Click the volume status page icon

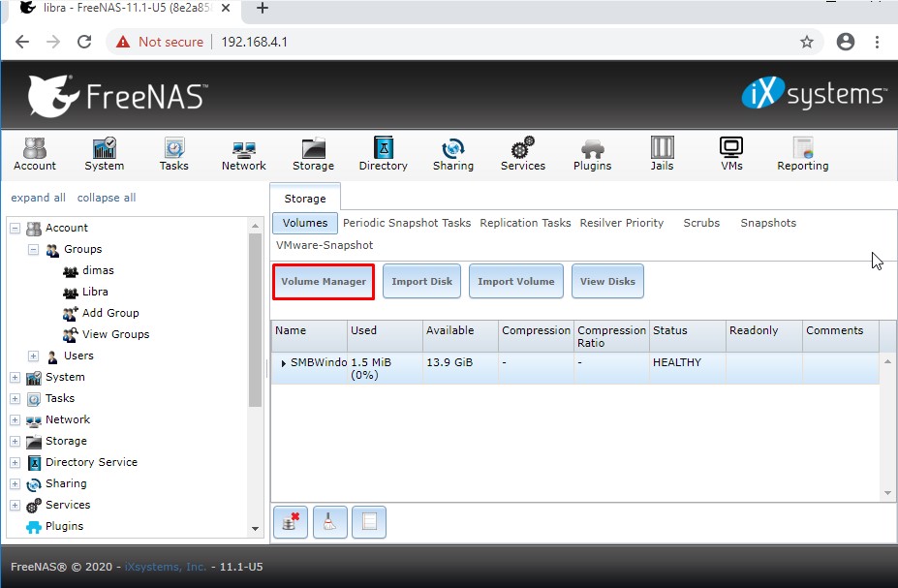[369, 521]
